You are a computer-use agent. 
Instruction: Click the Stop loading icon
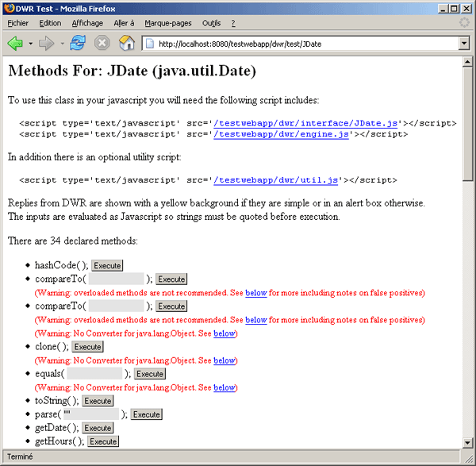pos(102,42)
